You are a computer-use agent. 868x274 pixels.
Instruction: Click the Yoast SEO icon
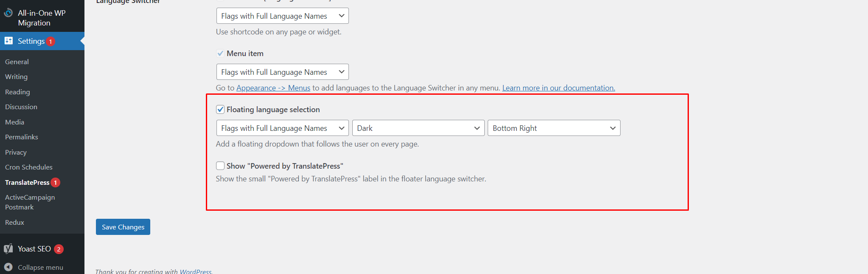(x=8, y=249)
